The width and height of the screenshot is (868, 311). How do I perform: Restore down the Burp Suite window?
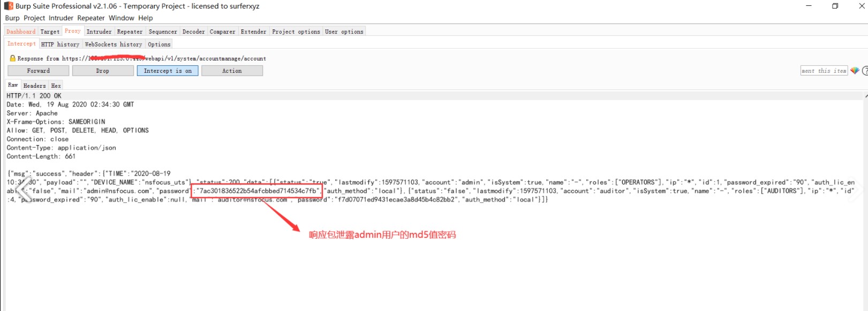[x=835, y=6]
